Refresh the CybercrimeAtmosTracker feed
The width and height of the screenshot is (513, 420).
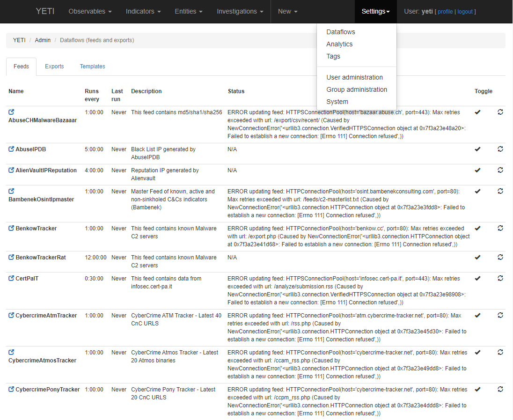coord(500,352)
